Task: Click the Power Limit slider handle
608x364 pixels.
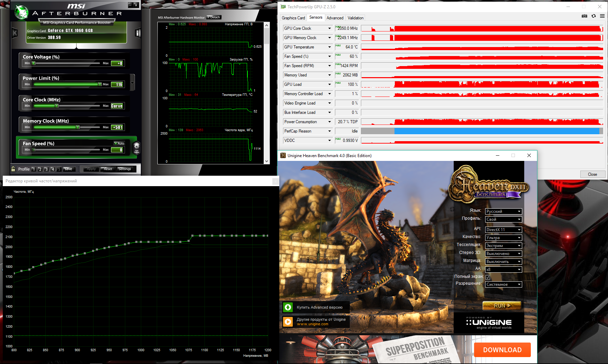Action: (x=100, y=84)
